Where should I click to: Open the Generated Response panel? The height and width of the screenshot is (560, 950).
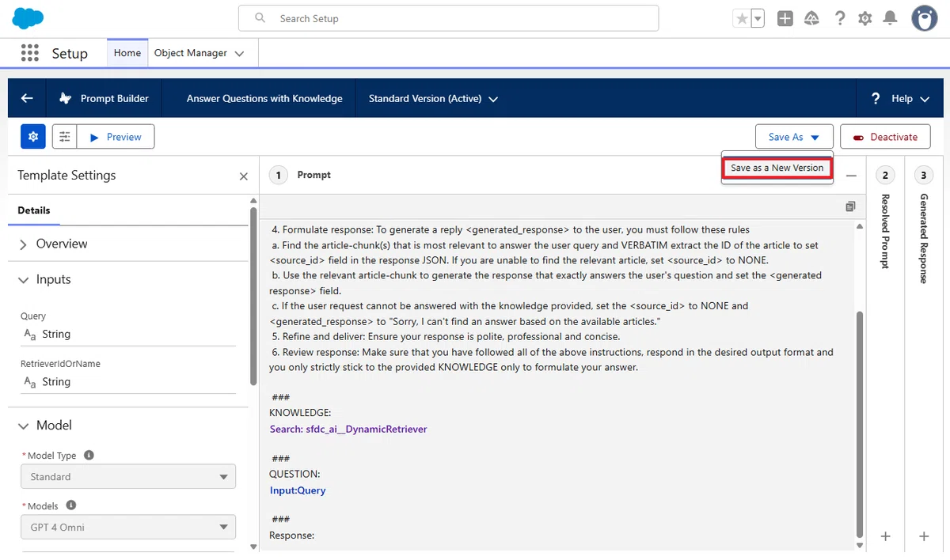(924, 238)
